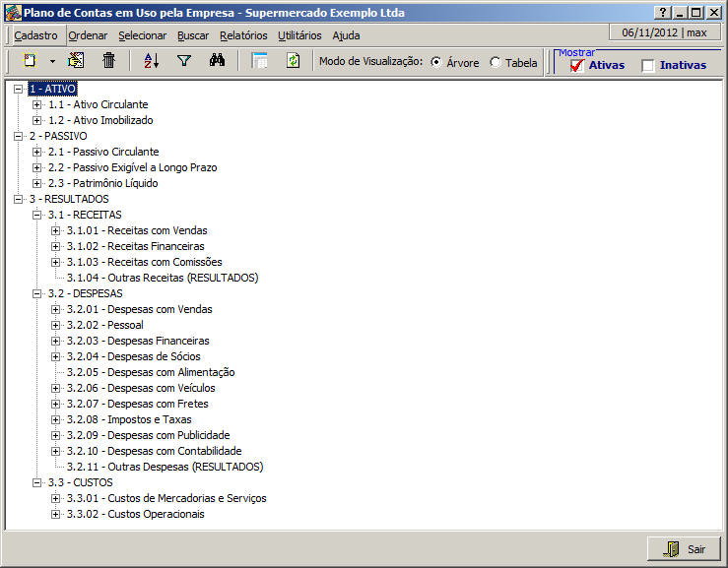This screenshot has height=568, width=728.
Task: Click the green refresh icon
Action: (293, 61)
